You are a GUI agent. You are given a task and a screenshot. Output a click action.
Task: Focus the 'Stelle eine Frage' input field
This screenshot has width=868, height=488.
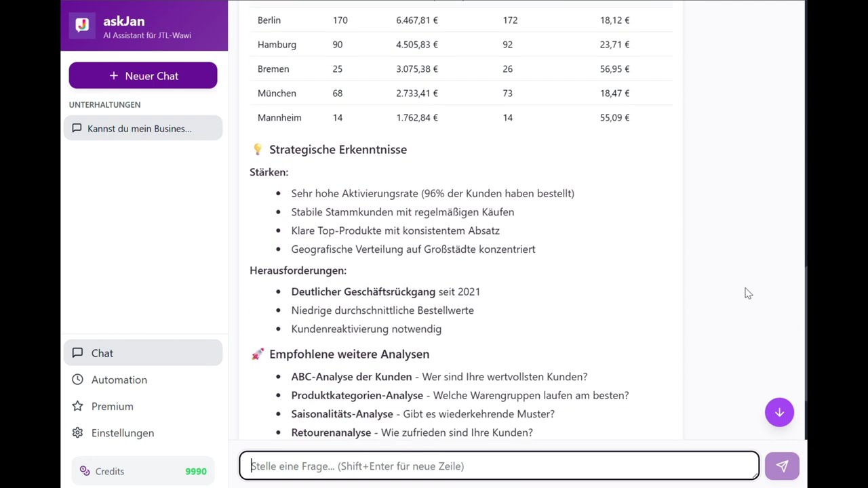click(x=499, y=466)
